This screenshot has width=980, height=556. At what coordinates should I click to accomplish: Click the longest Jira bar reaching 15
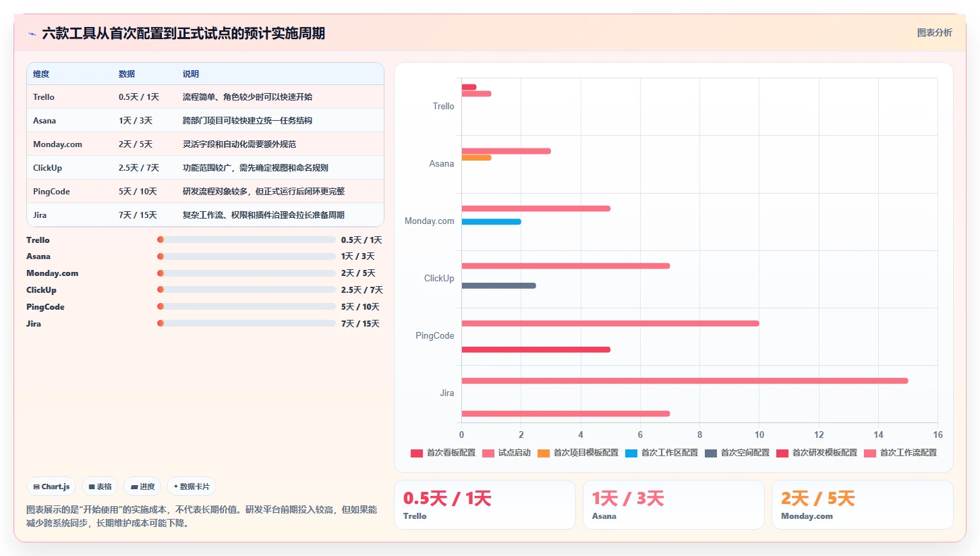coord(685,381)
